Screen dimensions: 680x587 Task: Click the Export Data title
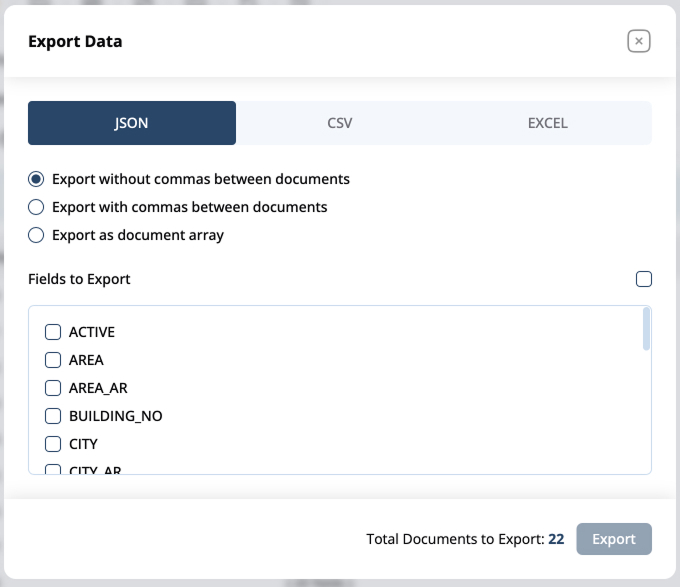(x=75, y=42)
